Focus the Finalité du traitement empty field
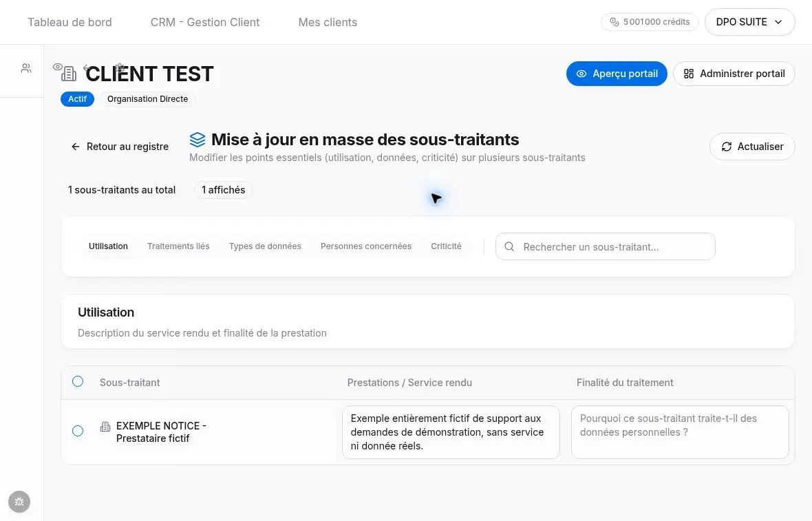The height and width of the screenshot is (521, 812). tap(680, 432)
